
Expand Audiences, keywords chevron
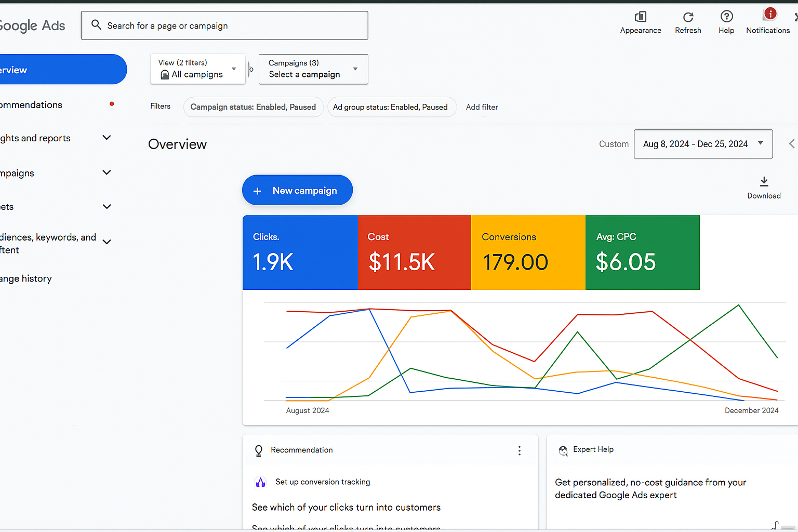click(107, 242)
